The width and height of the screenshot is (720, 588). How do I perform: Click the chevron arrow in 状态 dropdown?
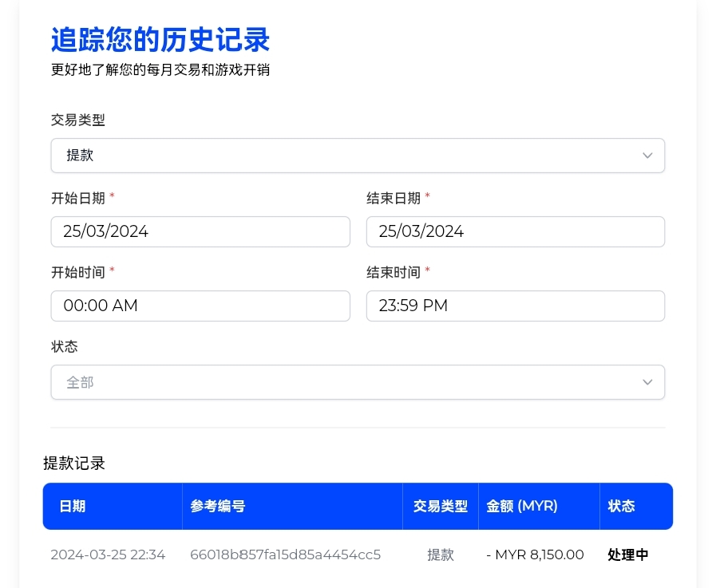tap(647, 383)
